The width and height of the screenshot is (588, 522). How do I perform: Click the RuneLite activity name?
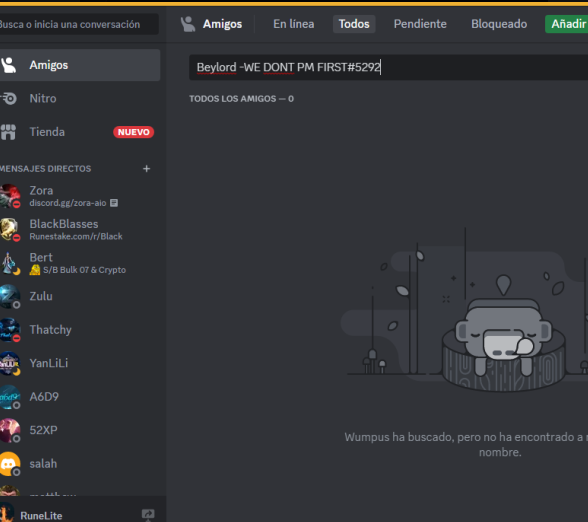pyautogui.click(x=41, y=516)
